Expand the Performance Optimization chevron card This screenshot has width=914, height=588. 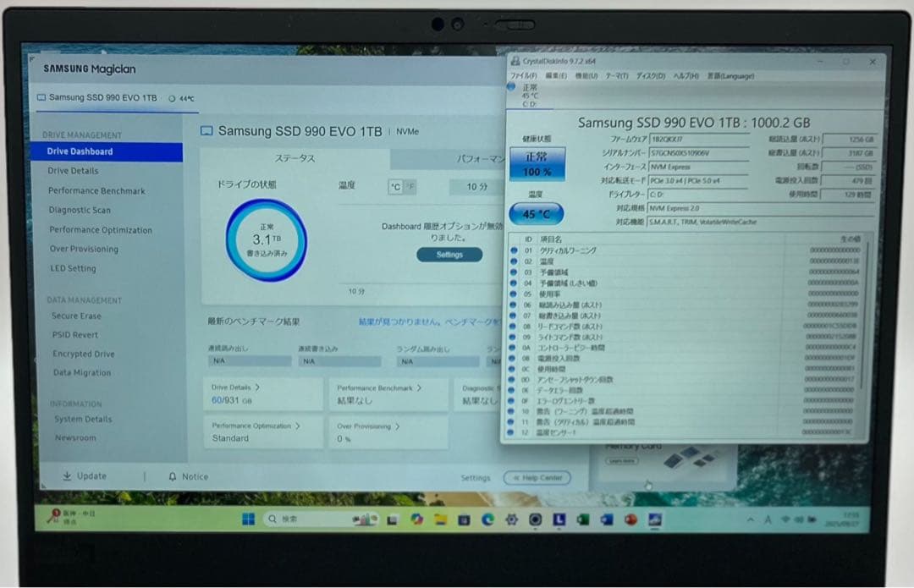298,426
